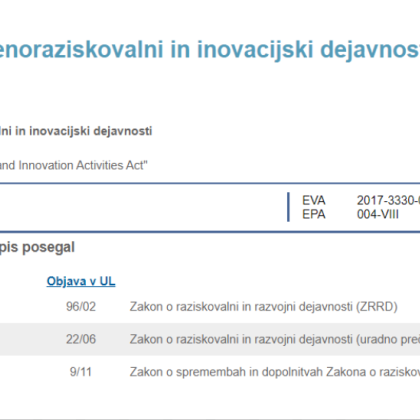Select the 96/02 publication number
Screen dimensions: 420x420
81,306
